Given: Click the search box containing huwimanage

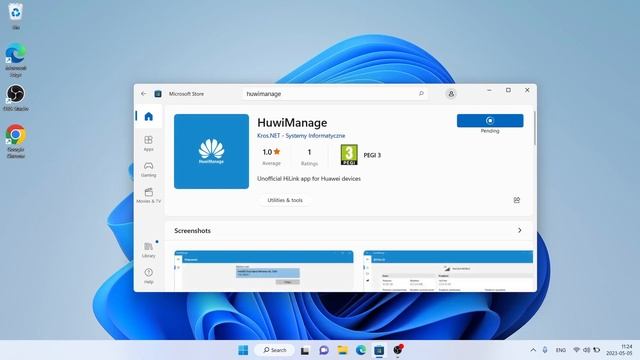Looking at the screenshot, I should coord(335,94).
